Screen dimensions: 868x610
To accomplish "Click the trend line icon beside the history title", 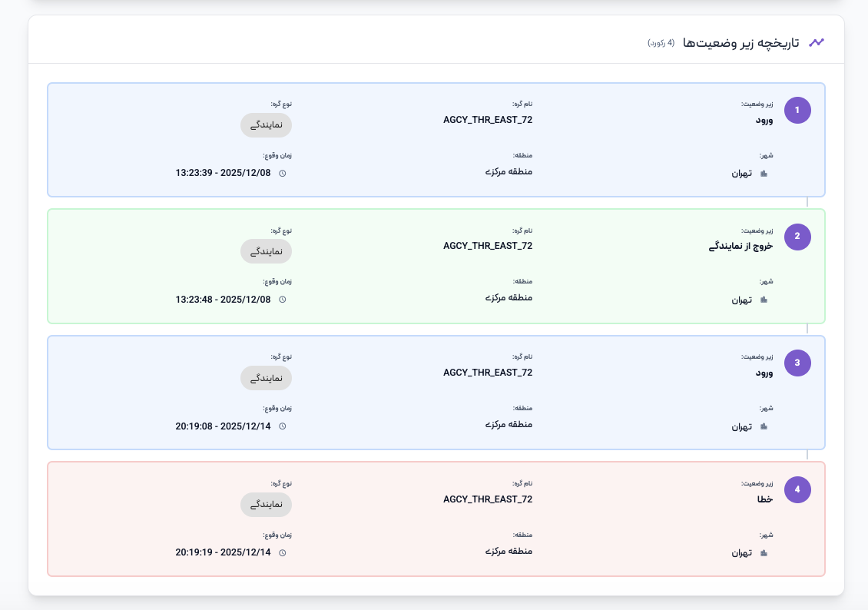I will (817, 42).
